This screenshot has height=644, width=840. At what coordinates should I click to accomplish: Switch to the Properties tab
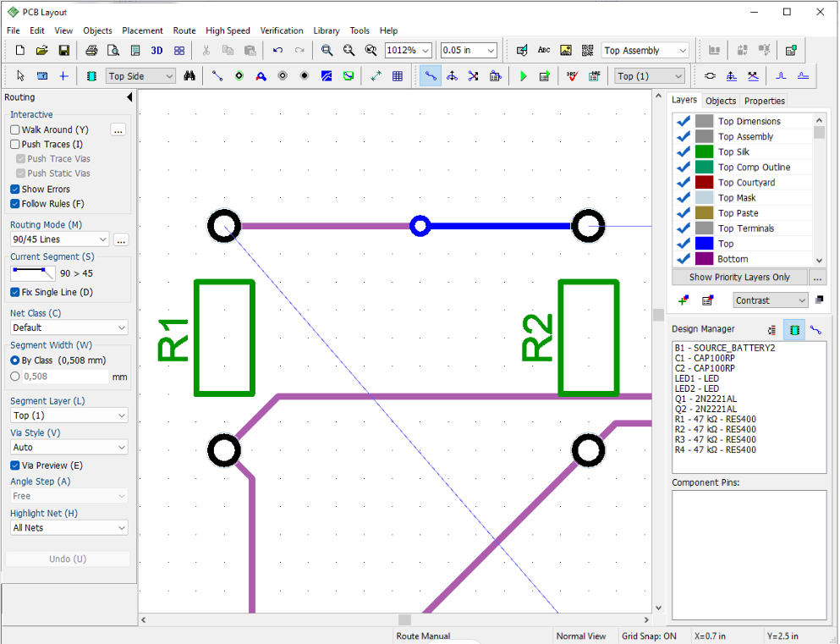(765, 101)
